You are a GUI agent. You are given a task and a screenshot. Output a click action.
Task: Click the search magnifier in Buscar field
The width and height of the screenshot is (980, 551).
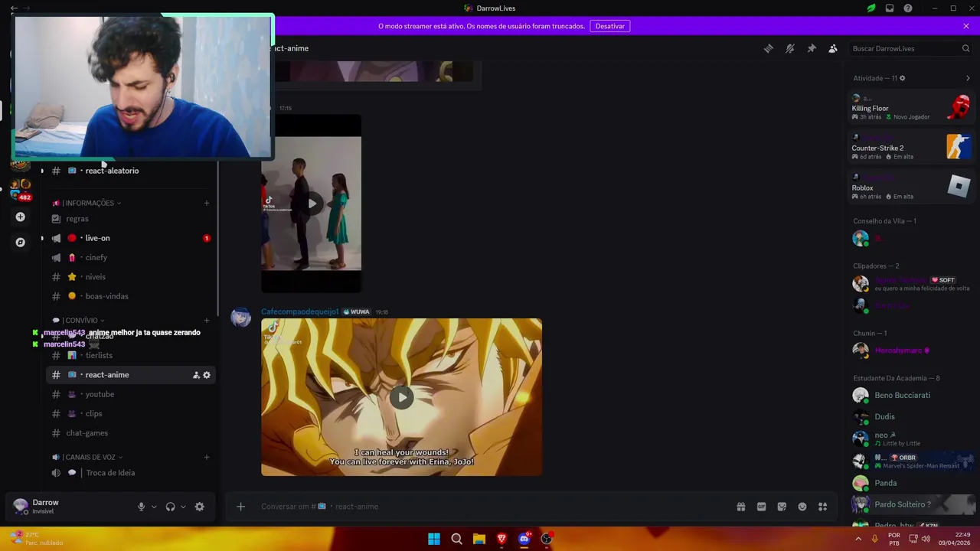[x=965, y=48]
